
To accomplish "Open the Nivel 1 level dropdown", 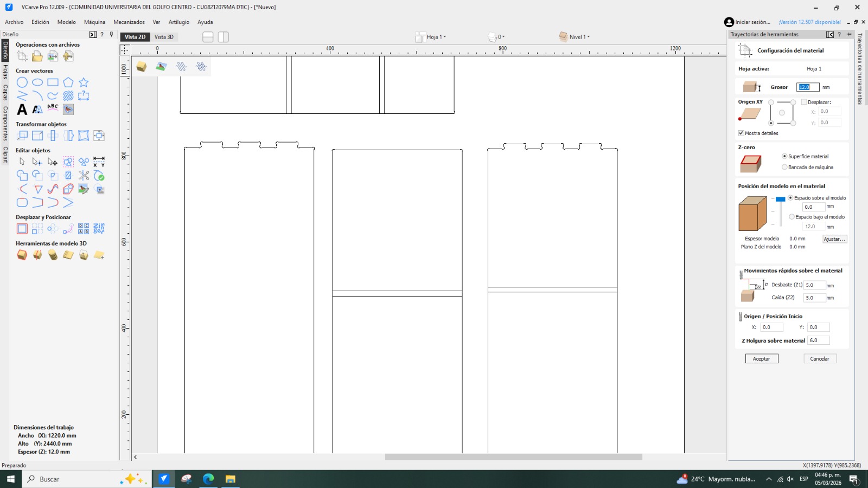I will tap(579, 37).
